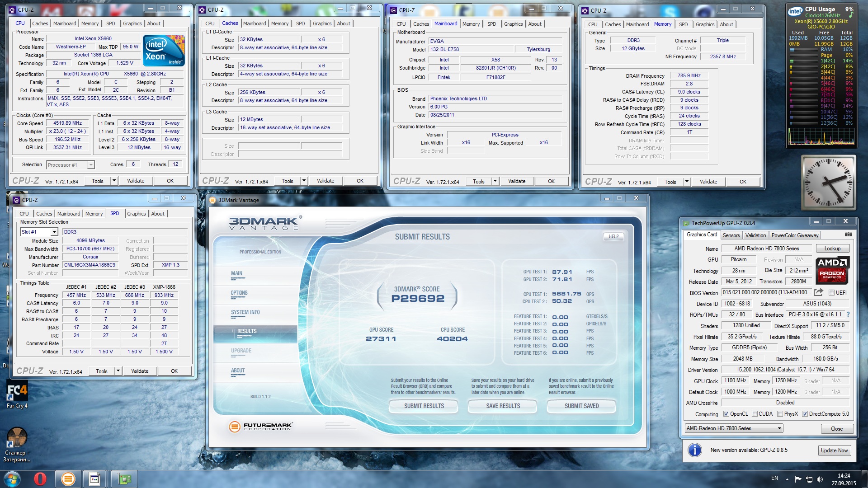Click the SAVE RESULTS button
The height and width of the screenshot is (488, 868).
coord(503,406)
